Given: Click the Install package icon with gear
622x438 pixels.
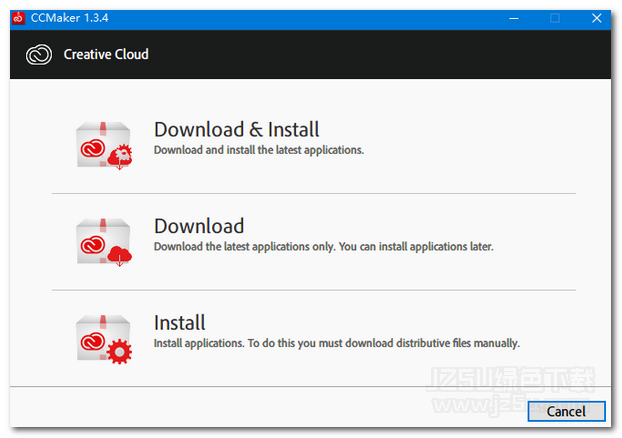Looking at the screenshot, I should coord(104,339).
